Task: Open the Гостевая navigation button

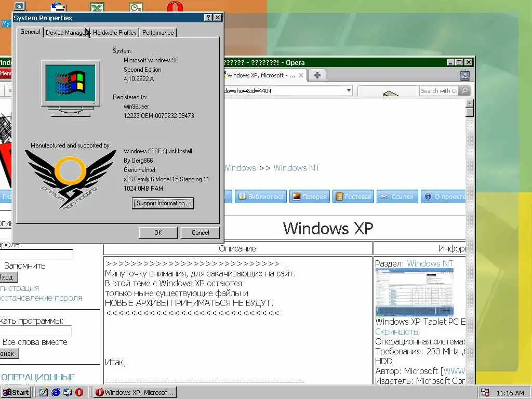Action: (353, 196)
